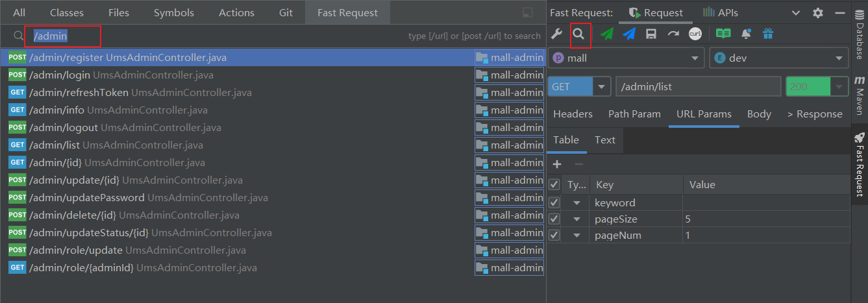Click the /admin/list URL input field

coord(698,86)
